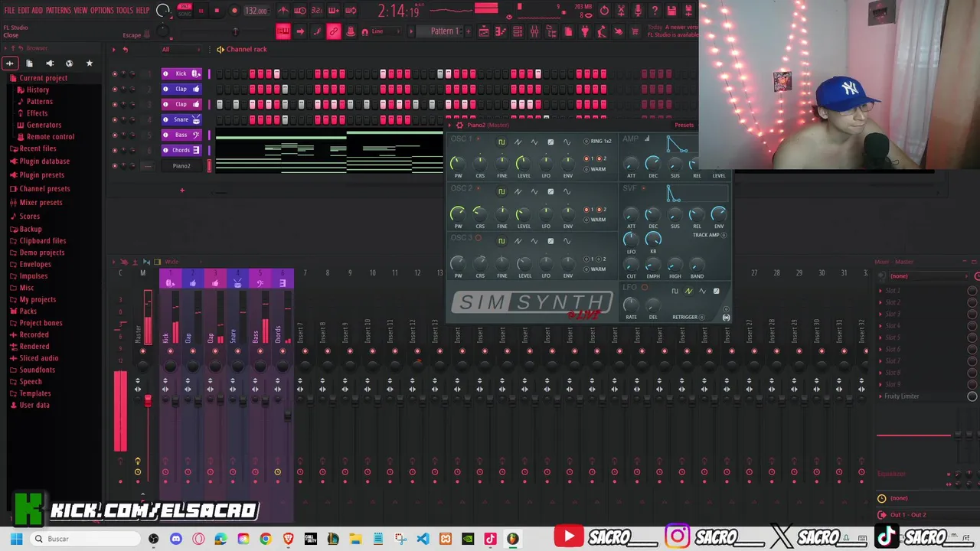
Task: Click the save project disk icon
Action: [x=671, y=11]
